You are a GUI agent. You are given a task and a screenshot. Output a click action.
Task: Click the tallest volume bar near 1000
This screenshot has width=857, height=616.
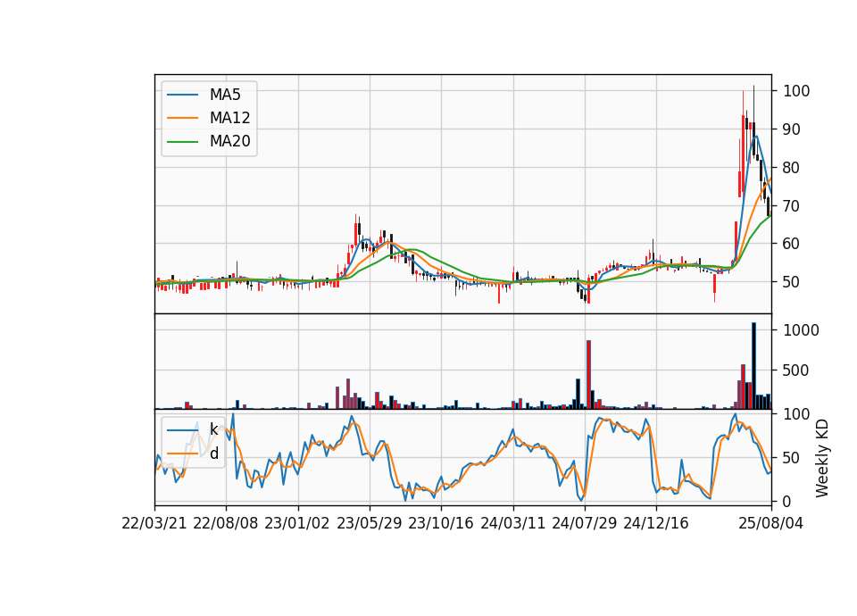[753, 366]
